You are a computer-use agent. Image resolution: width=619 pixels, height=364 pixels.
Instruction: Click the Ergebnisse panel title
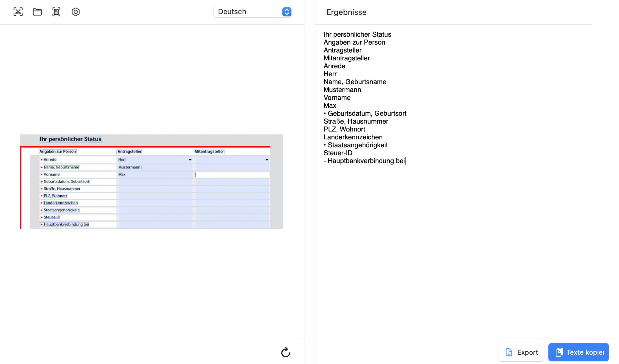point(346,12)
